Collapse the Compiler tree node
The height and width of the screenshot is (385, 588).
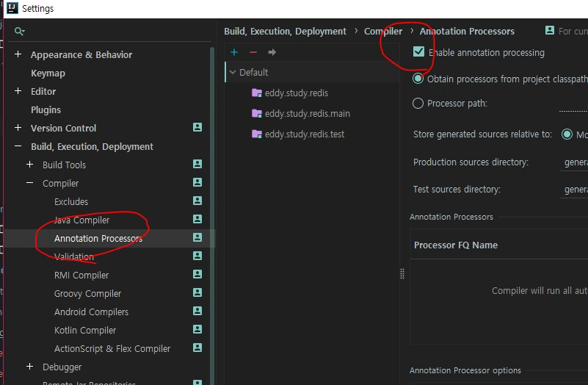29,183
